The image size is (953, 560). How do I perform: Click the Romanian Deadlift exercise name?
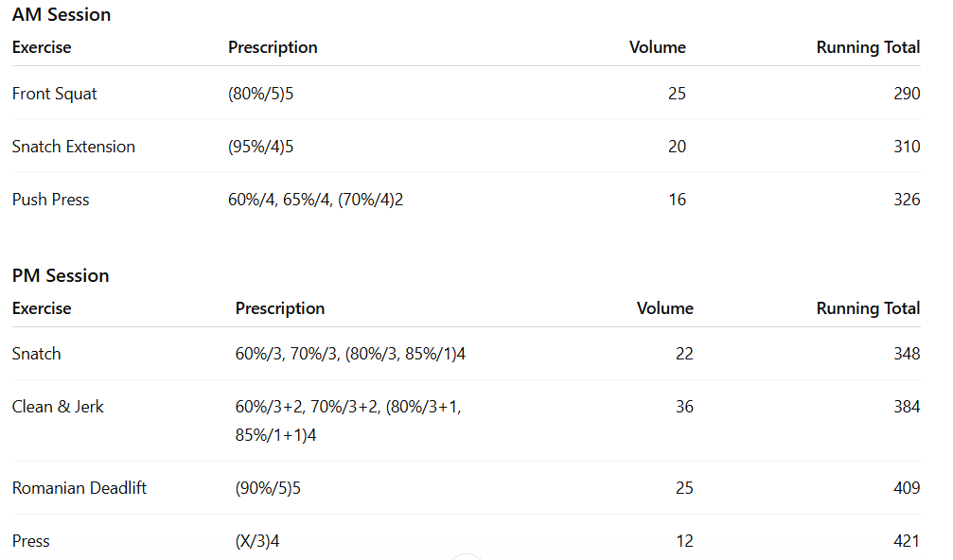click(x=79, y=488)
